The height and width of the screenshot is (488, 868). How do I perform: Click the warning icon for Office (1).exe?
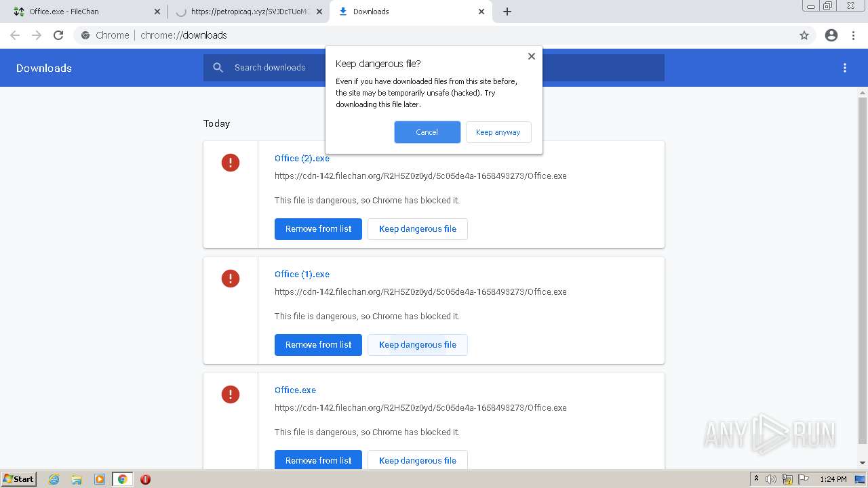coord(231,279)
